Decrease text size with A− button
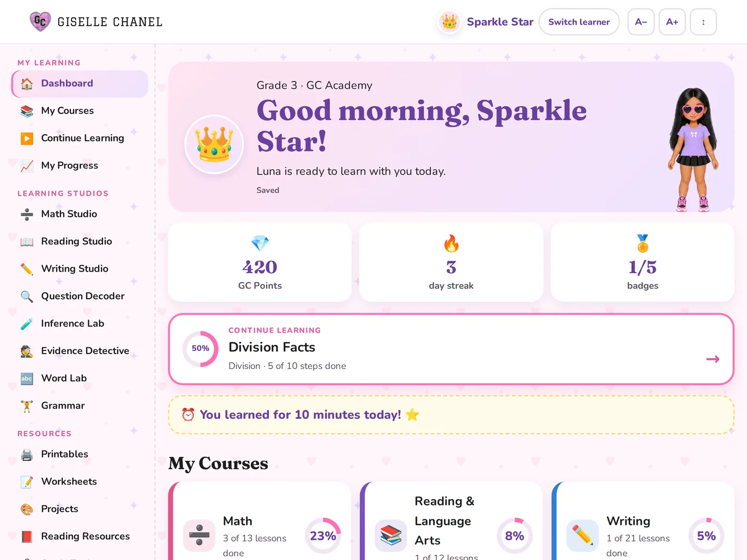 (641, 22)
